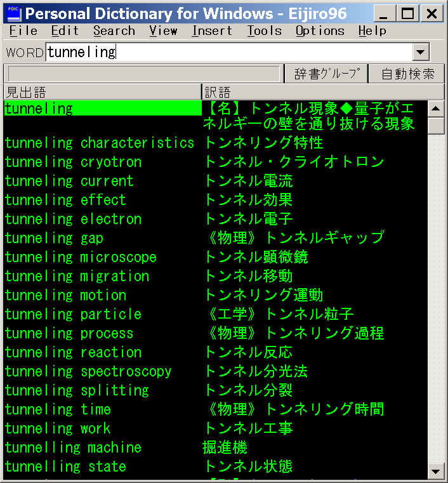The width and height of the screenshot is (448, 483).
Task: Select the 'tunnelling machine' entry
Action: (73, 448)
